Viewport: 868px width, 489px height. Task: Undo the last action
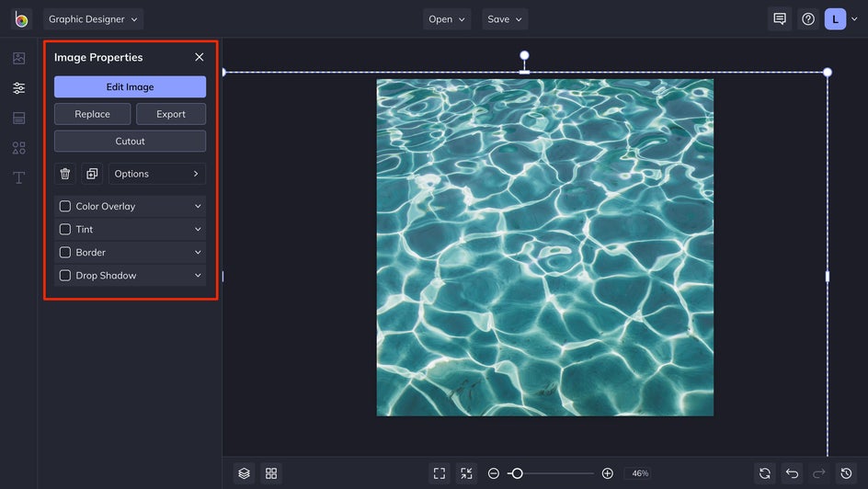(793, 473)
